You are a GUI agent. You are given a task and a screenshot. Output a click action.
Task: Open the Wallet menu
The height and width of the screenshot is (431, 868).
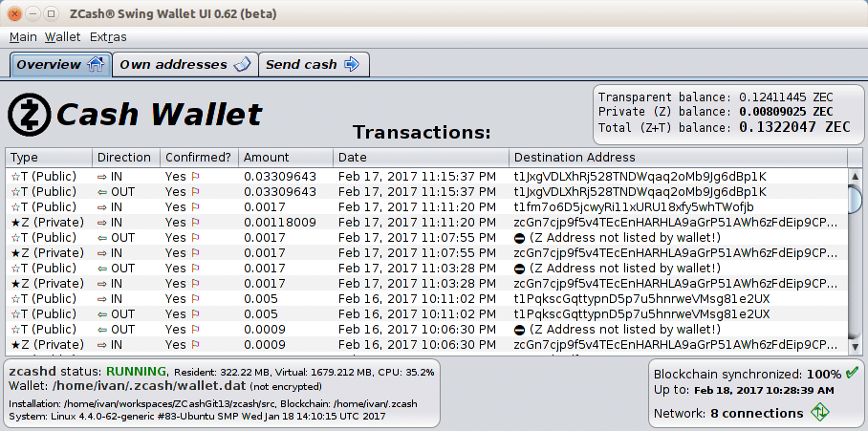pos(62,37)
